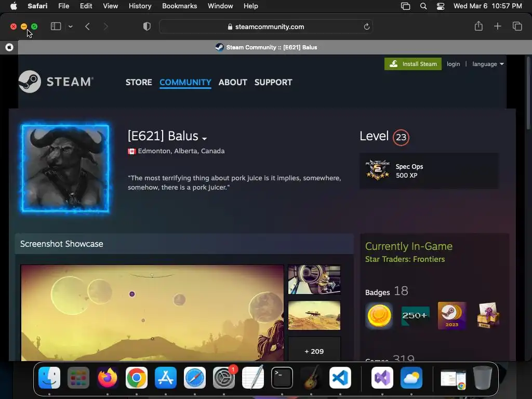Open the privacy report shield icon
Image resolution: width=532 pixels, height=399 pixels.
tap(147, 26)
